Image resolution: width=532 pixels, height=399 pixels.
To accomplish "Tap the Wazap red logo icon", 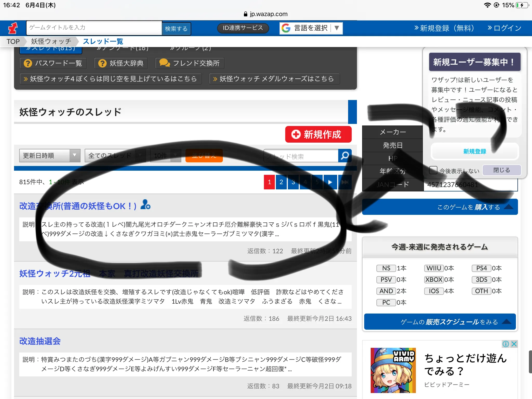I will click(12, 28).
